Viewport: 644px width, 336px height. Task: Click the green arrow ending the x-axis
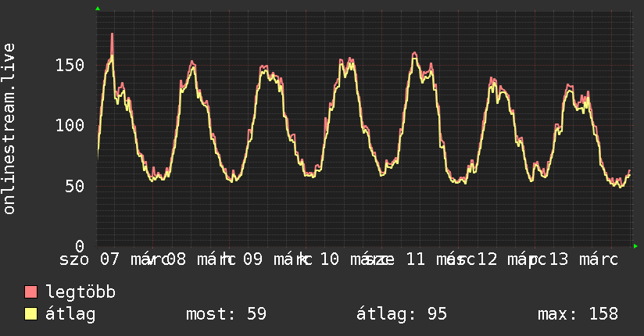(x=636, y=246)
